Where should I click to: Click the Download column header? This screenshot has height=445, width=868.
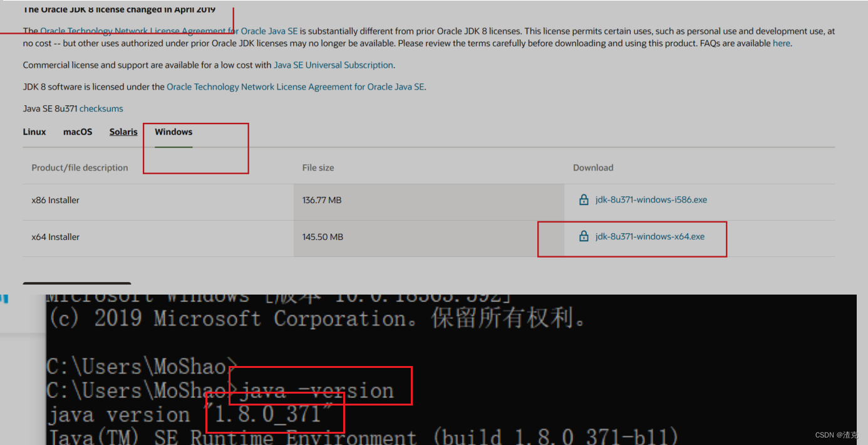click(x=592, y=167)
